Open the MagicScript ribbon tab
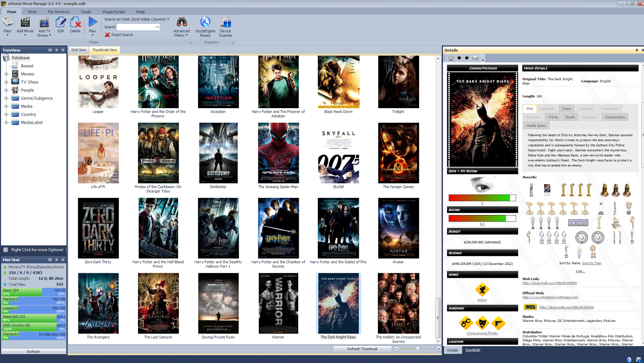The height and width of the screenshot is (363, 644). pos(114,12)
